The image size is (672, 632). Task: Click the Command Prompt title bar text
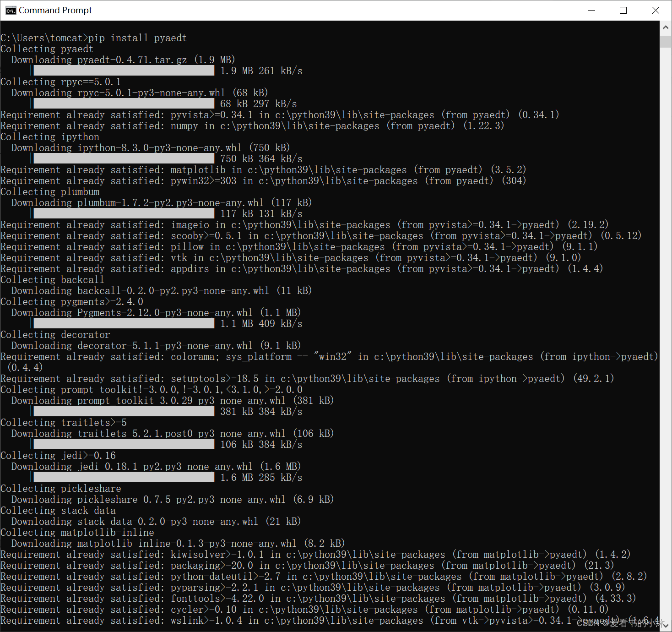(55, 11)
